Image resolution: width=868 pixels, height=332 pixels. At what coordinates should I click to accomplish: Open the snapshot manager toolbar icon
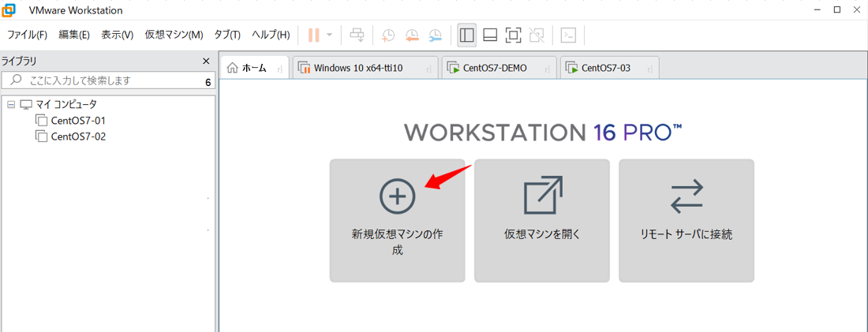click(x=436, y=35)
